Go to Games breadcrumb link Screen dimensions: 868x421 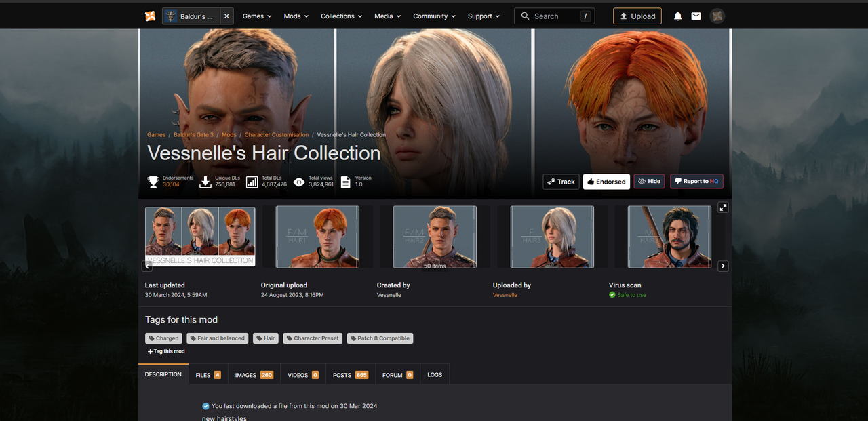[x=156, y=135]
